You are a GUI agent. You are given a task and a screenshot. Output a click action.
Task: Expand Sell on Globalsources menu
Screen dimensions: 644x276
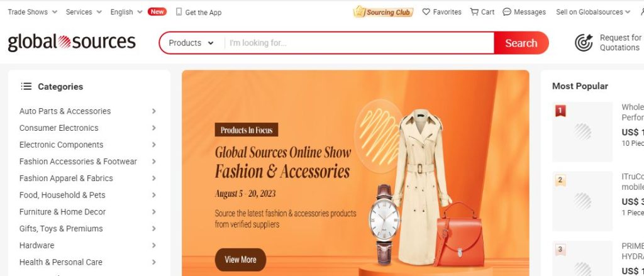coord(592,12)
